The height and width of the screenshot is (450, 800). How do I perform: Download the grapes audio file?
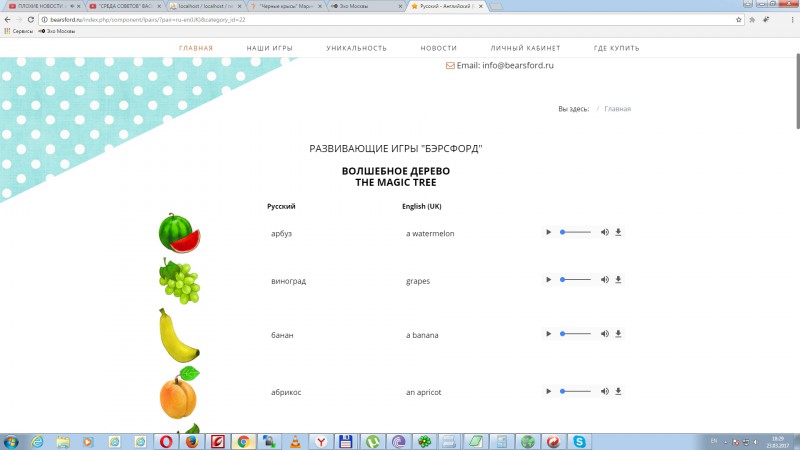coord(618,280)
